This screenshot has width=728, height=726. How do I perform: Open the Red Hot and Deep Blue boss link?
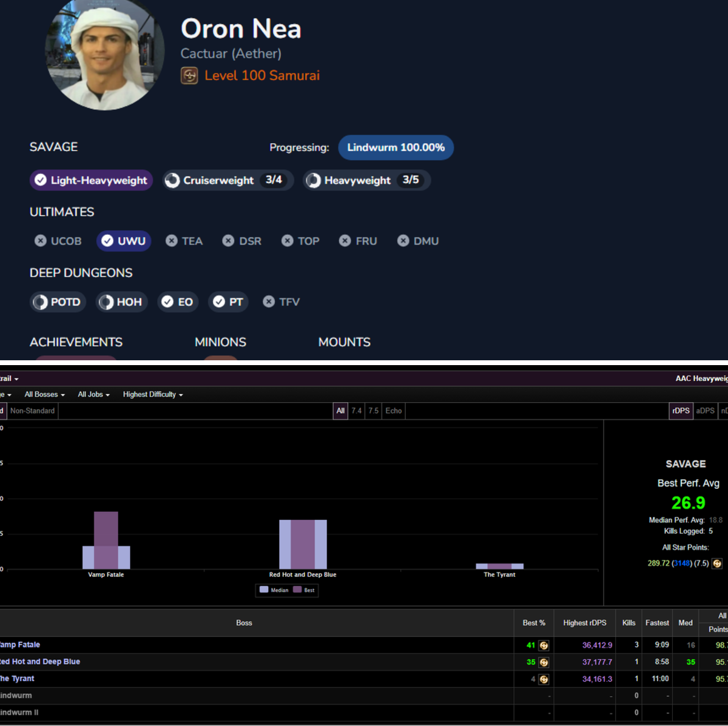40,662
